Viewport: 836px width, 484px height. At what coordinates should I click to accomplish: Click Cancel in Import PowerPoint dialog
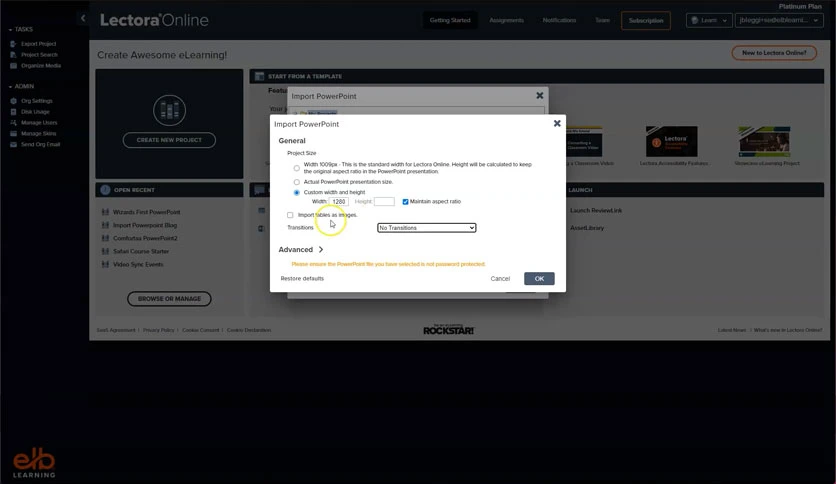500,279
